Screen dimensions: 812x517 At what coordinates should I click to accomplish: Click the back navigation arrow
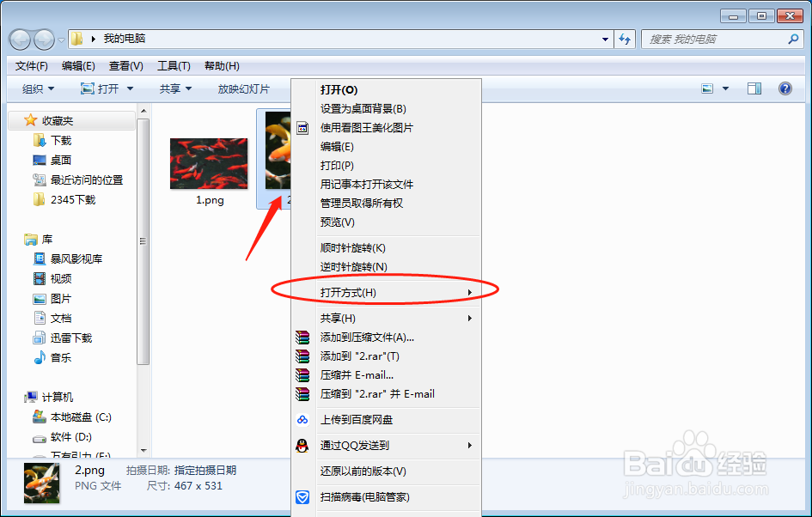(x=19, y=39)
